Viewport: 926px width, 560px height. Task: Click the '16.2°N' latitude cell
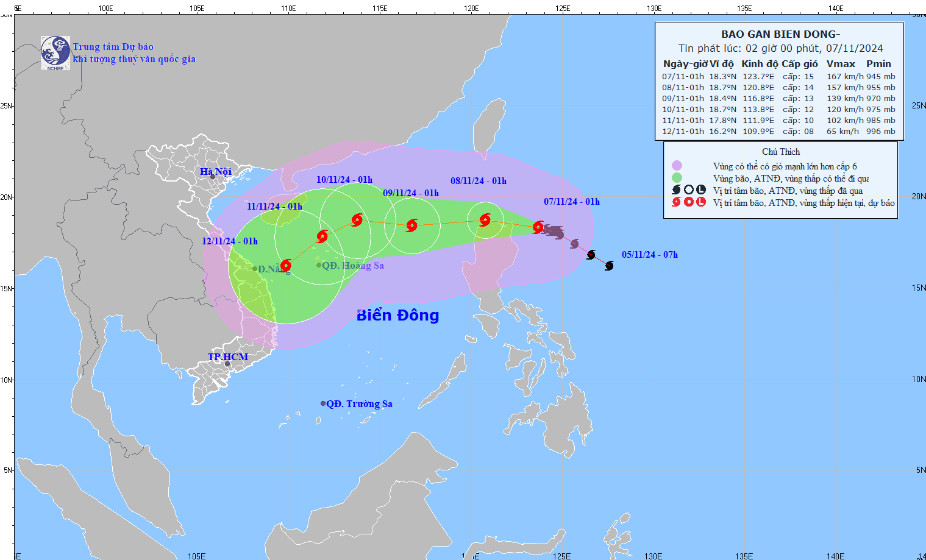tap(722, 132)
